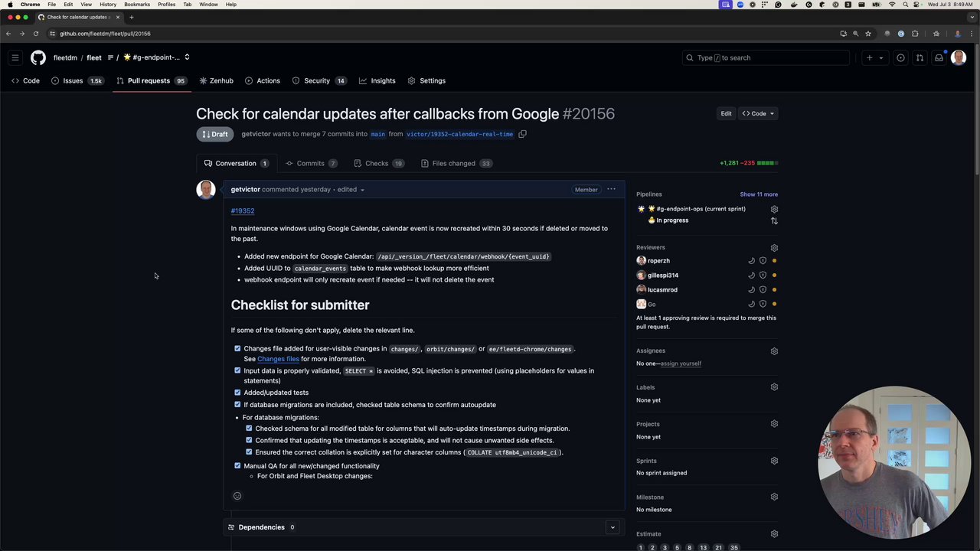Bookmark this page with the star icon

point(867,34)
